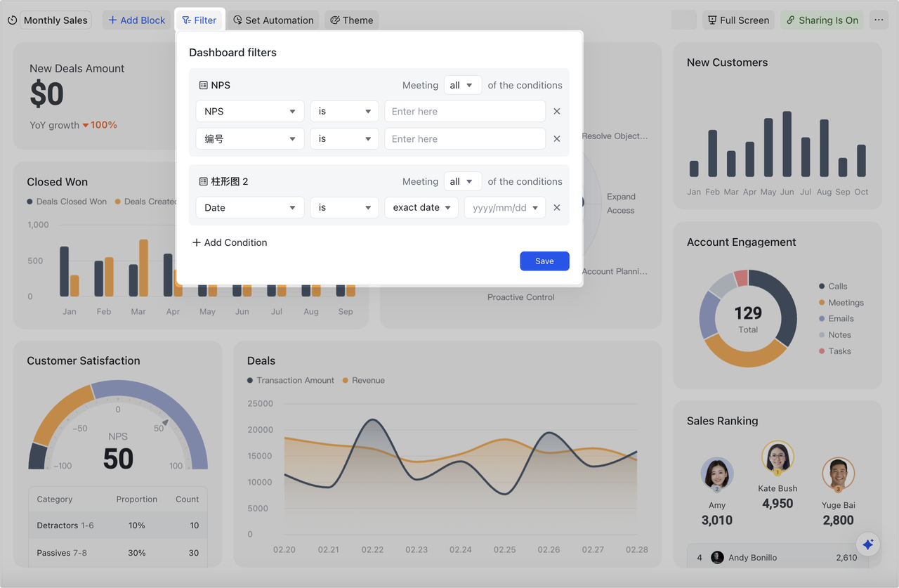Open Set Automation from the toolbar

coord(236,20)
